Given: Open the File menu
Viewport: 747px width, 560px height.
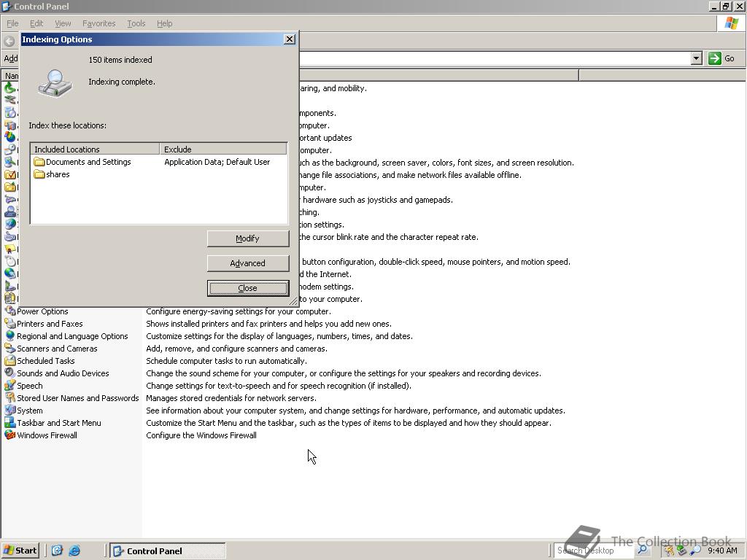Looking at the screenshot, I should pos(12,23).
